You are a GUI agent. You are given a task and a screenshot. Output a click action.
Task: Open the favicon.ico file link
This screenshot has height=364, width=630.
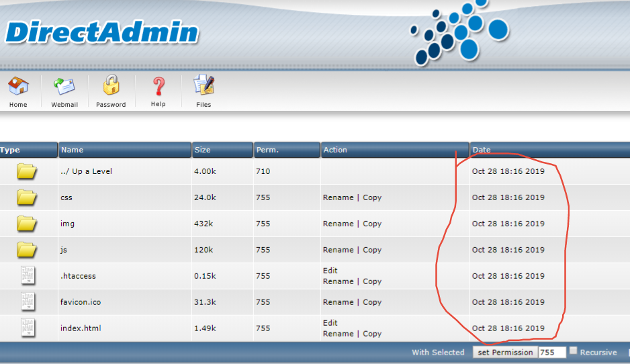[81, 302]
